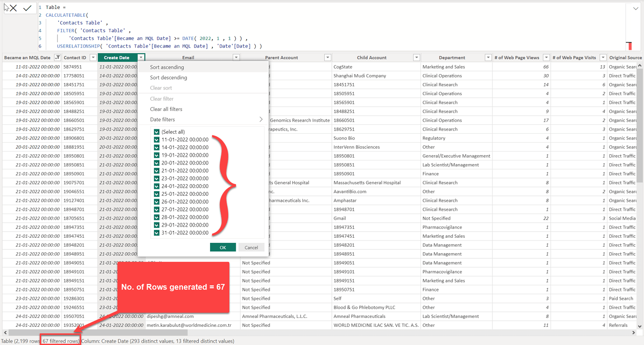This screenshot has width=644, height=345.
Task: Open Department column filter arrow
Action: click(488, 58)
